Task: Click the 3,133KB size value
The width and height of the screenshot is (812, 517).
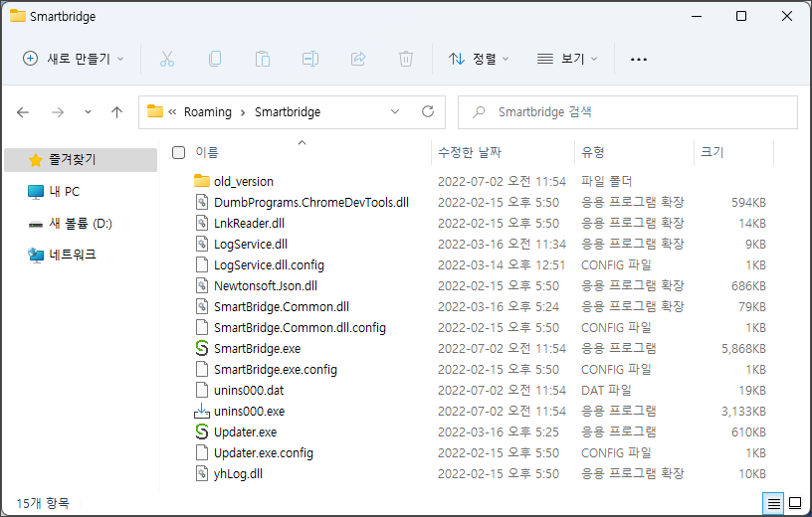Action: pyautogui.click(x=743, y=411)
